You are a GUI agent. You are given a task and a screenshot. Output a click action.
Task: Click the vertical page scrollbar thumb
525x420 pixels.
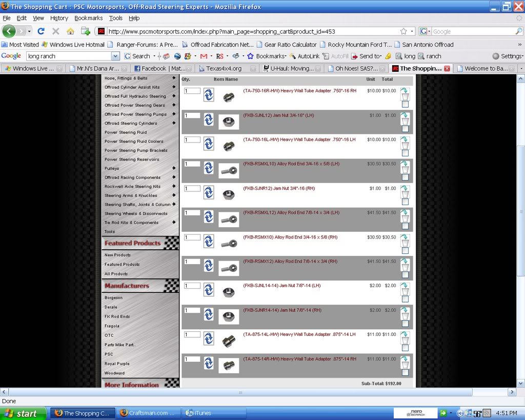521,211
